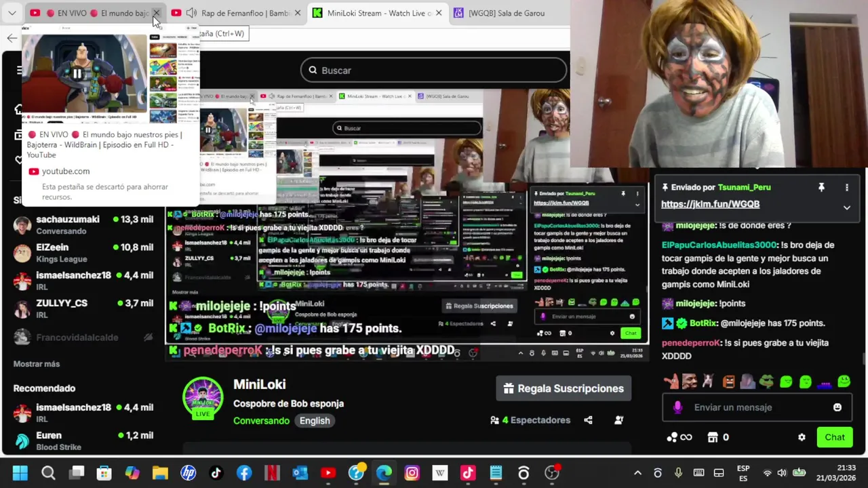
Task: Open Francovidalalcalde offline channel
Action: pos(83,337)
